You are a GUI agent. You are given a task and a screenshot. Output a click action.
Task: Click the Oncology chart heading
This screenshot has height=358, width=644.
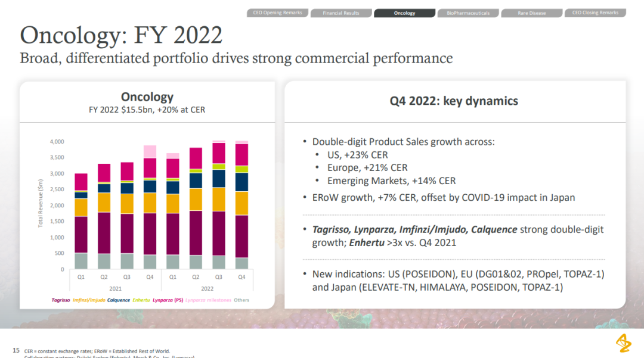coord(147,96)
